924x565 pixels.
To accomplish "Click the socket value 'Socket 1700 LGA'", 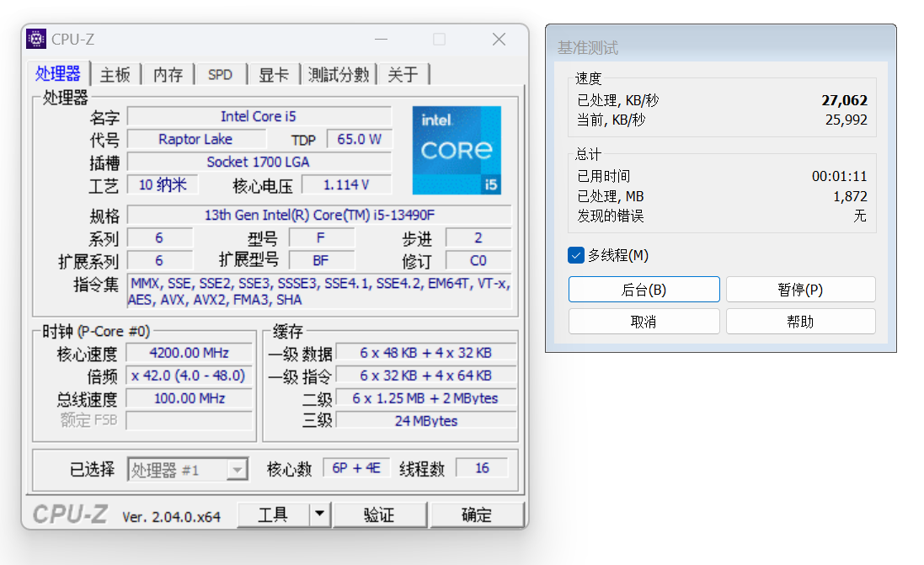I will 259,162.
